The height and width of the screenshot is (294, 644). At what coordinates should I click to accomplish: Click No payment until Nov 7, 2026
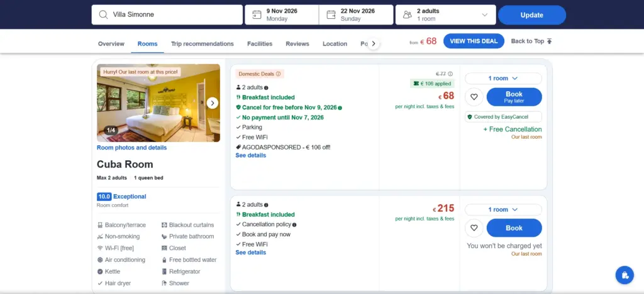click(x=283, y=117)
